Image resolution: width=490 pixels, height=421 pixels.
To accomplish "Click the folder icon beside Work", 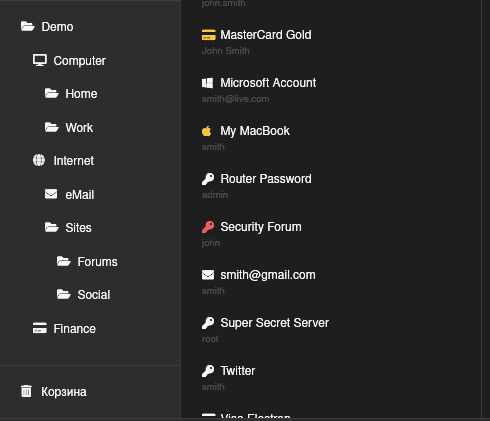I will (52, 127).
